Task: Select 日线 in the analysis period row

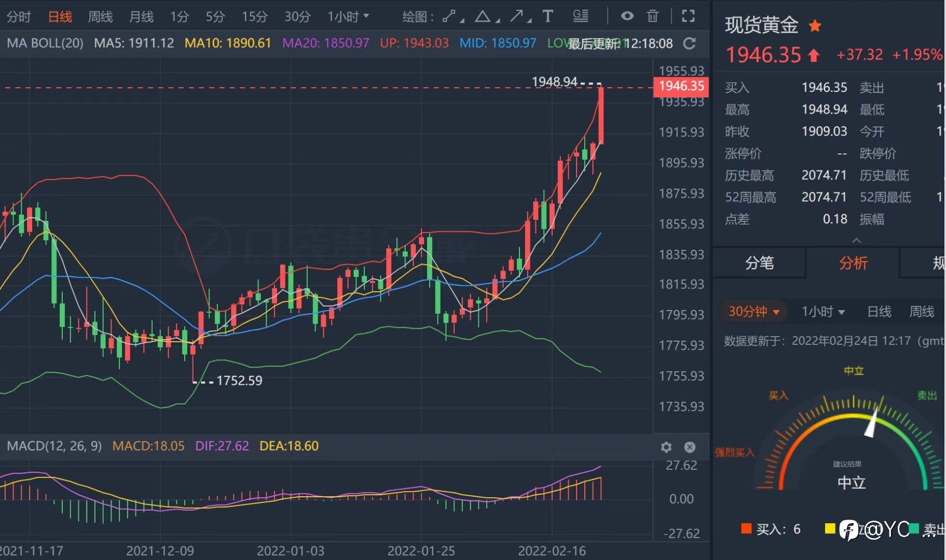Action: tap(879, 312)
